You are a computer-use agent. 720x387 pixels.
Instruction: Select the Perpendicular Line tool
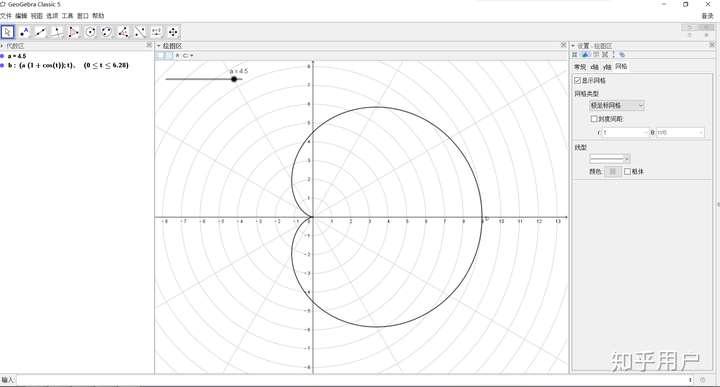coord(57,32)
